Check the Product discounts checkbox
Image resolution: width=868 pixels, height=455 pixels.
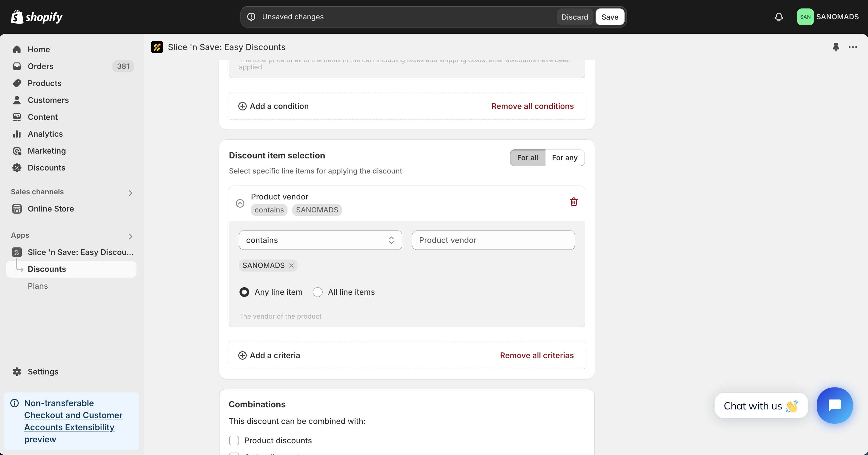tap(234, 441)
